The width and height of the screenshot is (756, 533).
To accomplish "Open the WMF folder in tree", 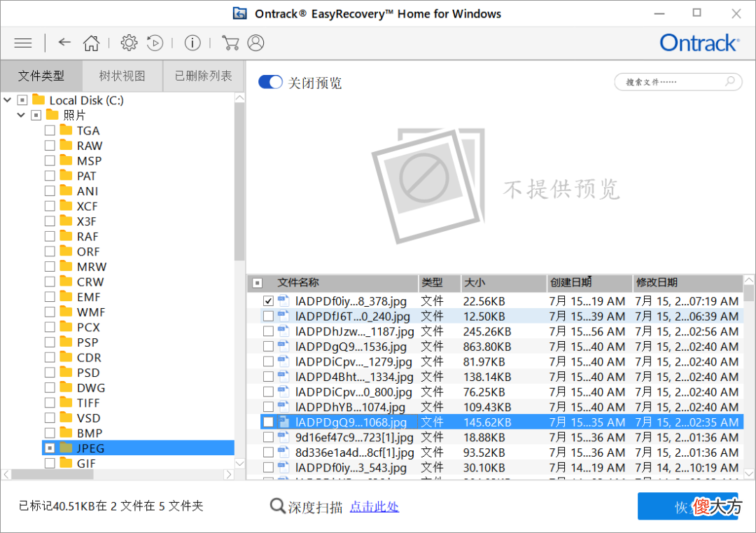I will (90, 312).
